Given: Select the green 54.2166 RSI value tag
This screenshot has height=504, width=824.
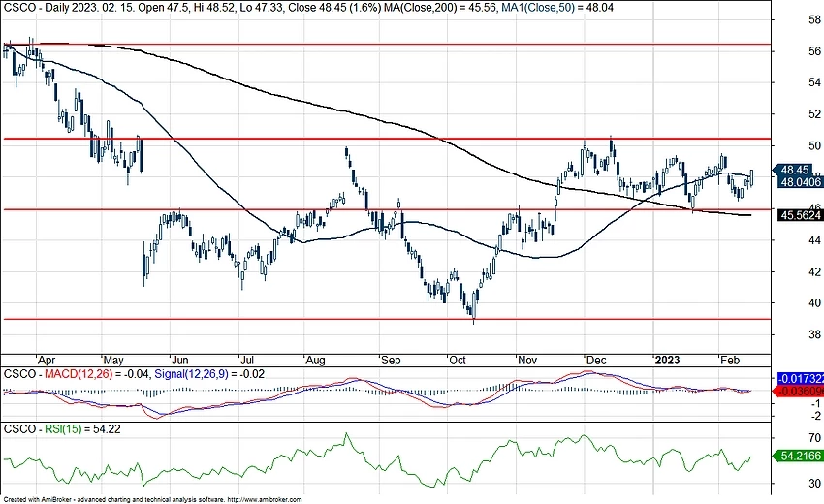Looking at the screenshot, I should (x=800, y=456).
